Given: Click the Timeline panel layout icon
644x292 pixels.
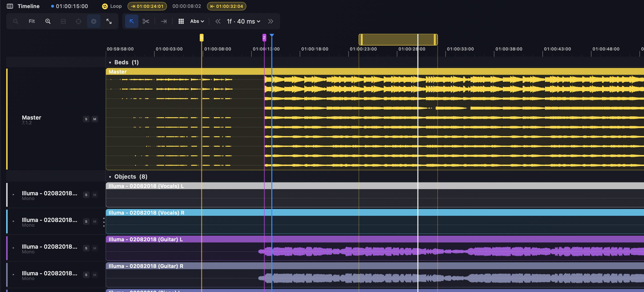Looking at the screenshot, I should [x=10, y=6].
